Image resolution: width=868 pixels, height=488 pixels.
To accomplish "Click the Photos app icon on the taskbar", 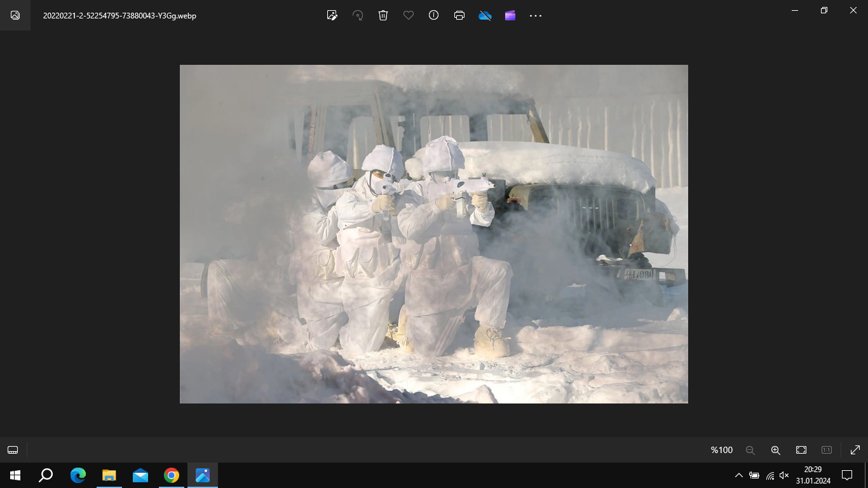I will point(203,475).
